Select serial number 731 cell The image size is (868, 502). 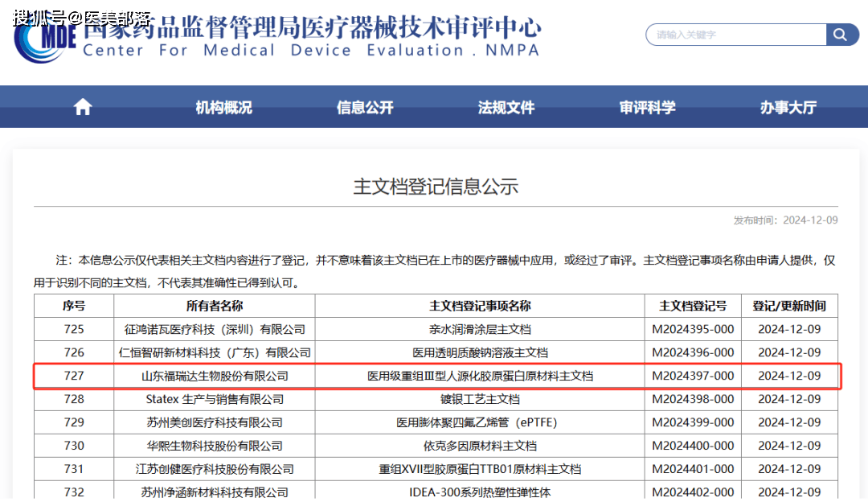tap(74, 469)
